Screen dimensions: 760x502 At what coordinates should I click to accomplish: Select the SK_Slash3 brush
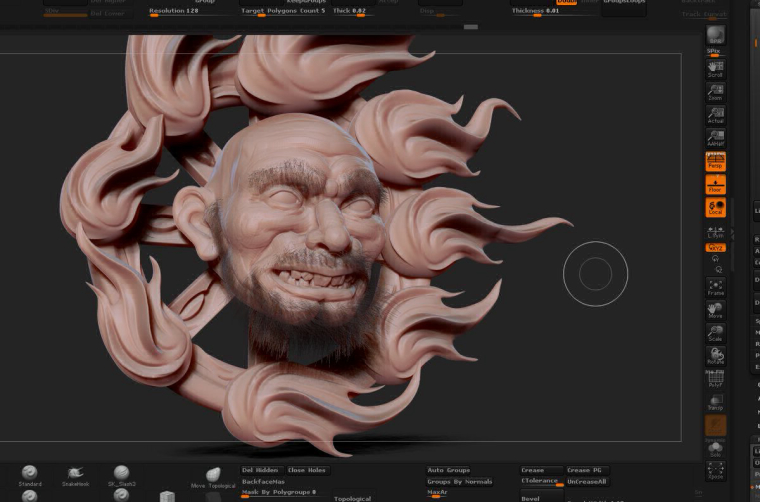[121, 475]
